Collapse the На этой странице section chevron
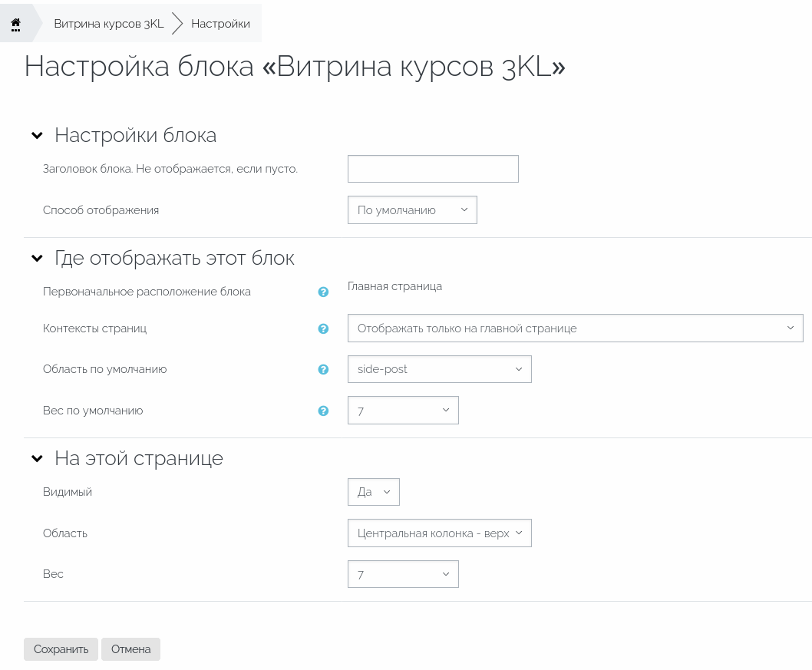Image resolution: width=812 pixels, height=670 pixels. click(x=37, y=458)
